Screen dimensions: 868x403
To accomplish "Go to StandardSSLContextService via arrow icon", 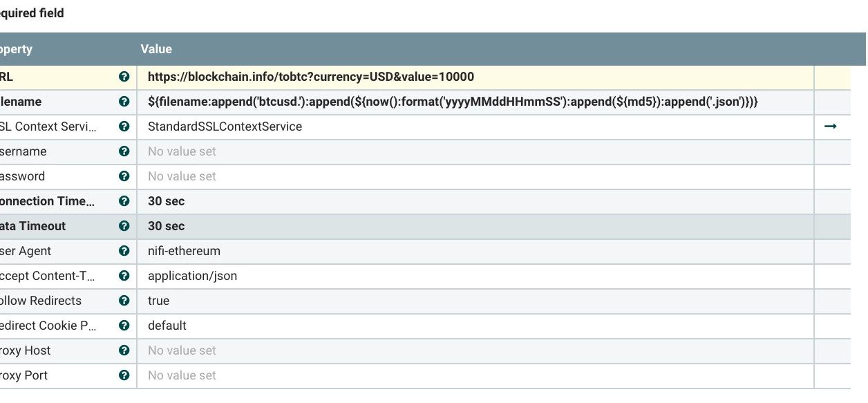I will (x=831, y=126).
